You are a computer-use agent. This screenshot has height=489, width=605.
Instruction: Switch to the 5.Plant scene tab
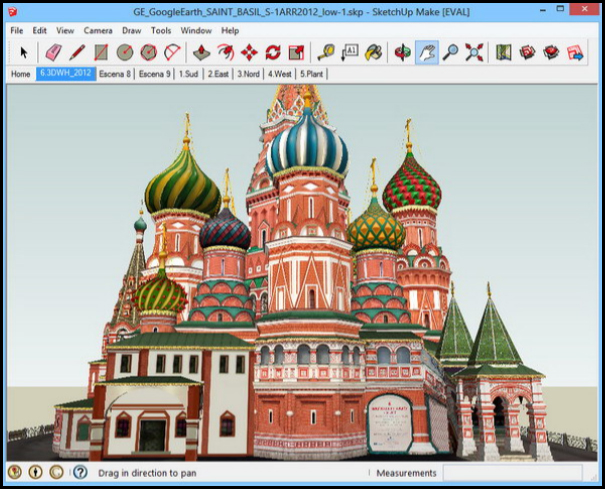point(311,74)
